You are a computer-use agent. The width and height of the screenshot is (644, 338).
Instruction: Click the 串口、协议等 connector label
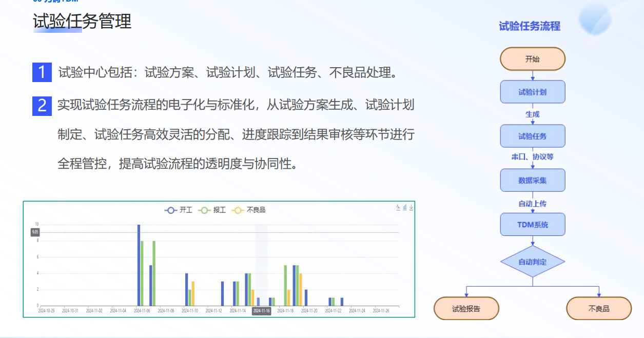pyautogui.click(x=533, y=157)
